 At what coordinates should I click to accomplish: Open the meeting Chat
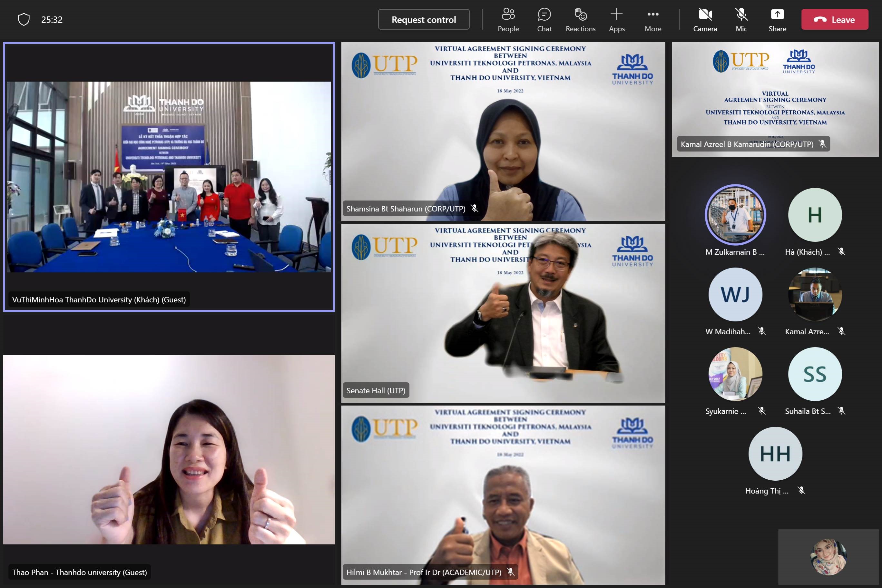(x=544, y=19)
